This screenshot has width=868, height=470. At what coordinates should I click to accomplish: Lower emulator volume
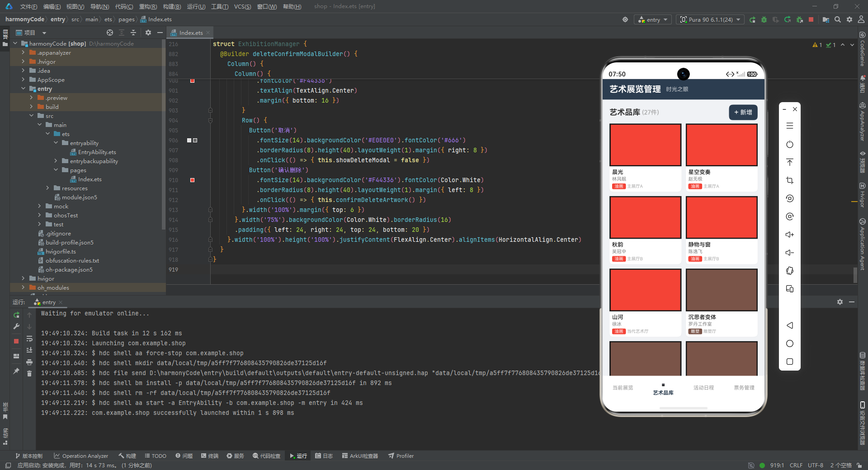tap(790, 253)
